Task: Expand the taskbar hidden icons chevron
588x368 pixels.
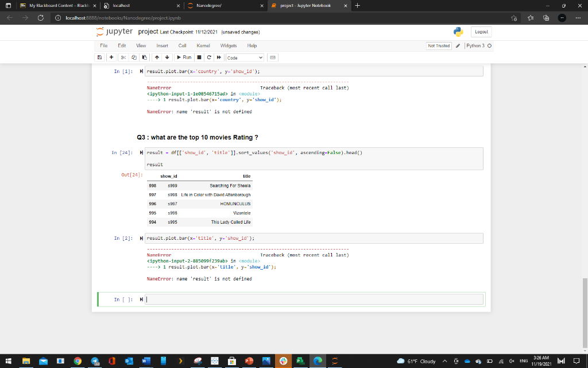Action: click(x=444, y=362)
